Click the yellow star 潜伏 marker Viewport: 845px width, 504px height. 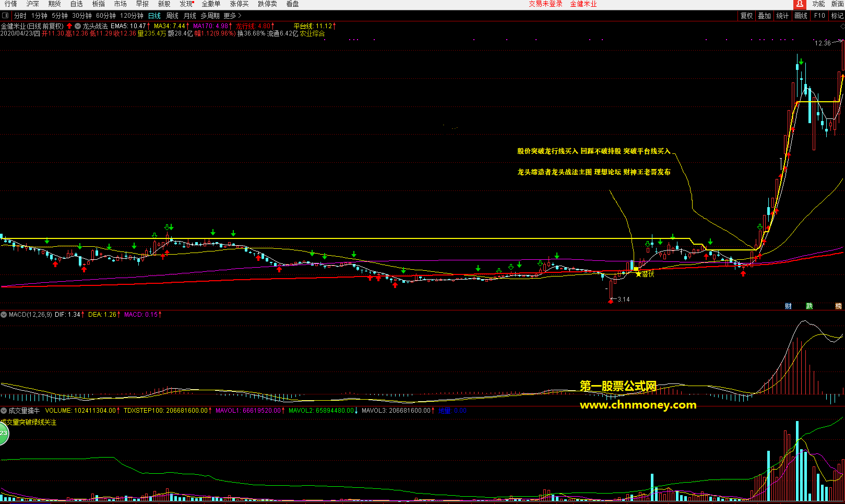click(638, 274)
